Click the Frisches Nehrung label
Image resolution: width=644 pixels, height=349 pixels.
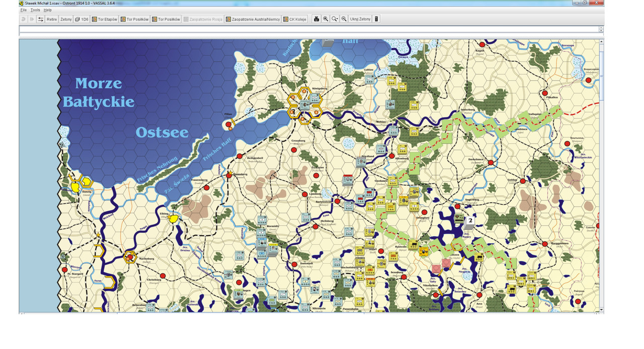[157, 169]
